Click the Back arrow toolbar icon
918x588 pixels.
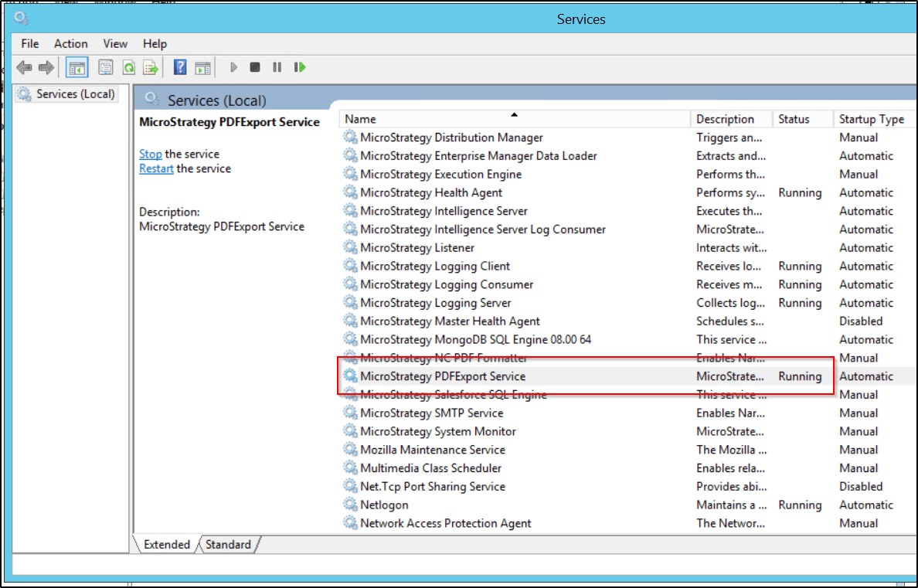point(24,67)
